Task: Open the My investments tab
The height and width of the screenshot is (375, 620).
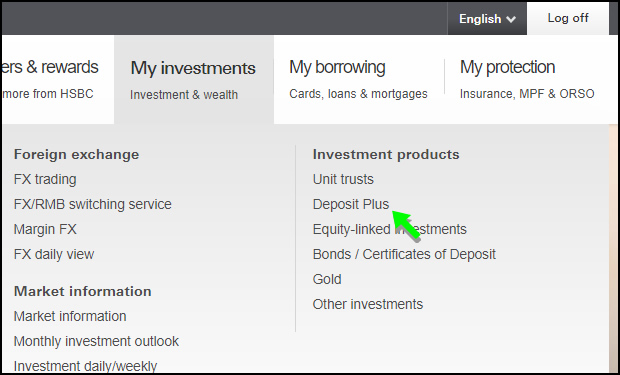Action: 194,80
